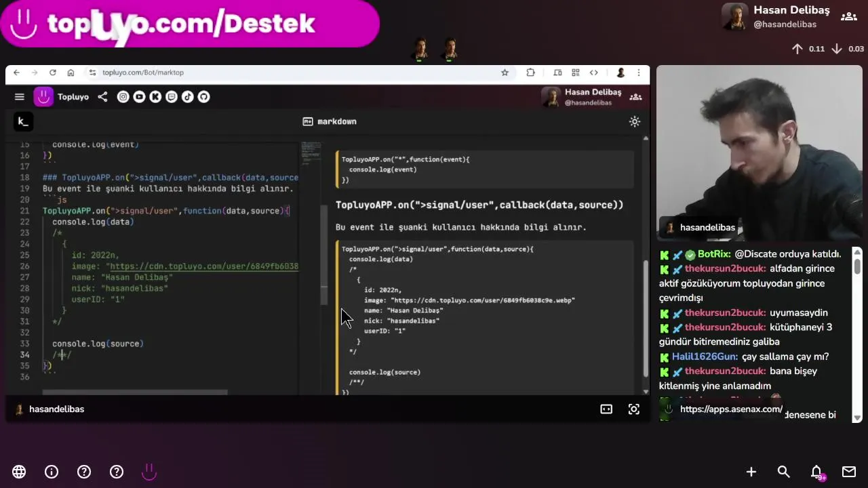Open the YouTube link icon
The image size is (868, 488).
point(139,97)
